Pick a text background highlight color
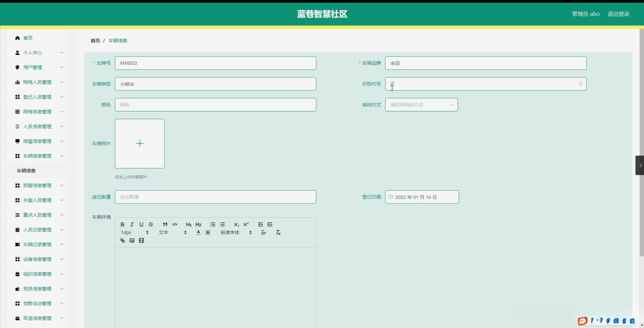 tap(208, 233)
